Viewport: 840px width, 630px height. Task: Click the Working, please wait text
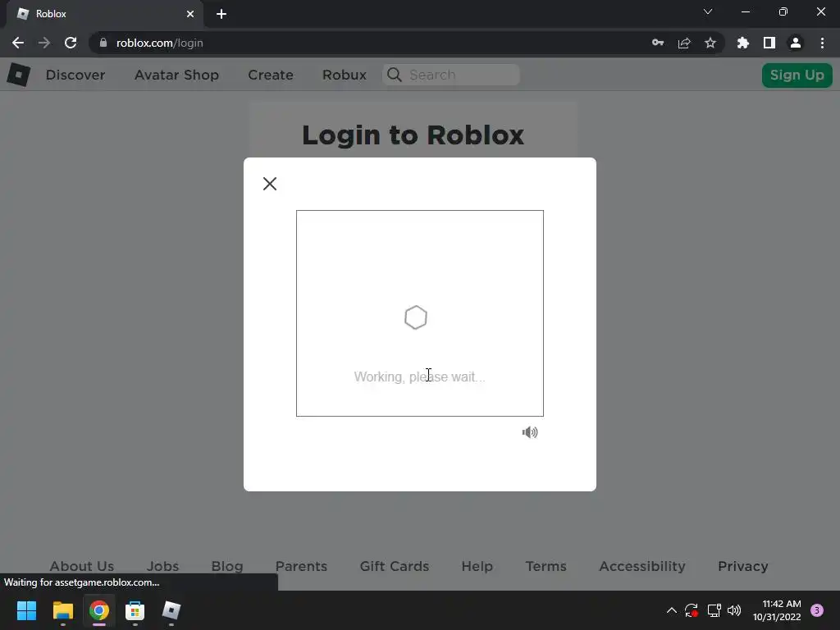pyautogui.click(x=419, y=377)
